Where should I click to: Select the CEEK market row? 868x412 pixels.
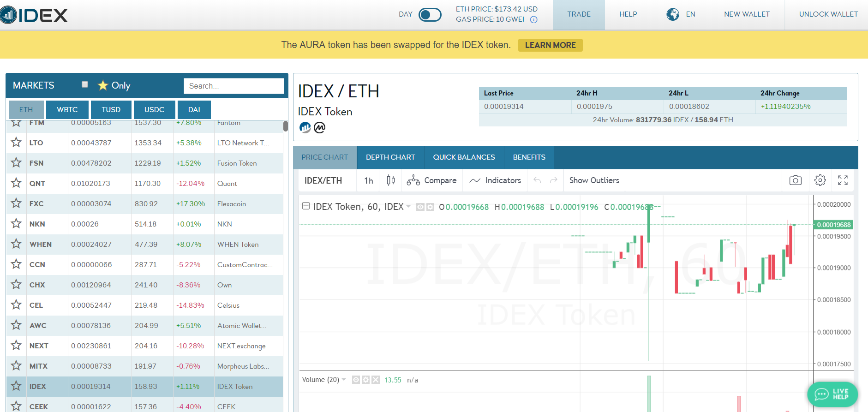point(144,405)
